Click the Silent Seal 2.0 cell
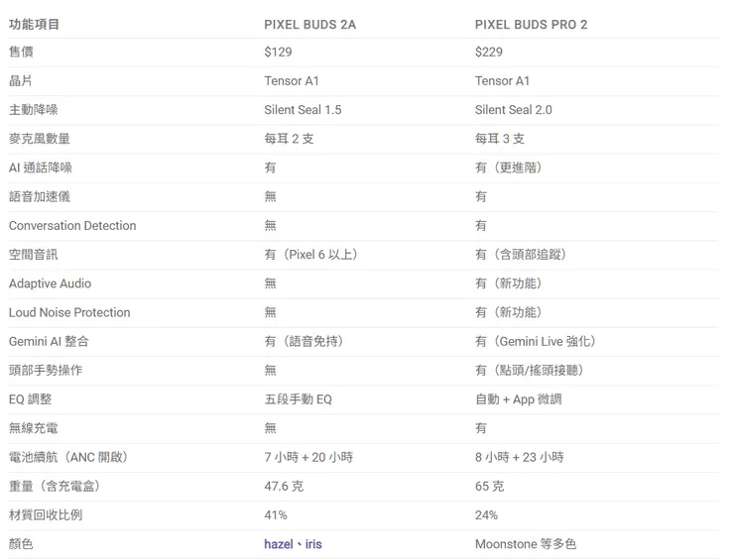The image size is (734, 560). coord(514,110)
